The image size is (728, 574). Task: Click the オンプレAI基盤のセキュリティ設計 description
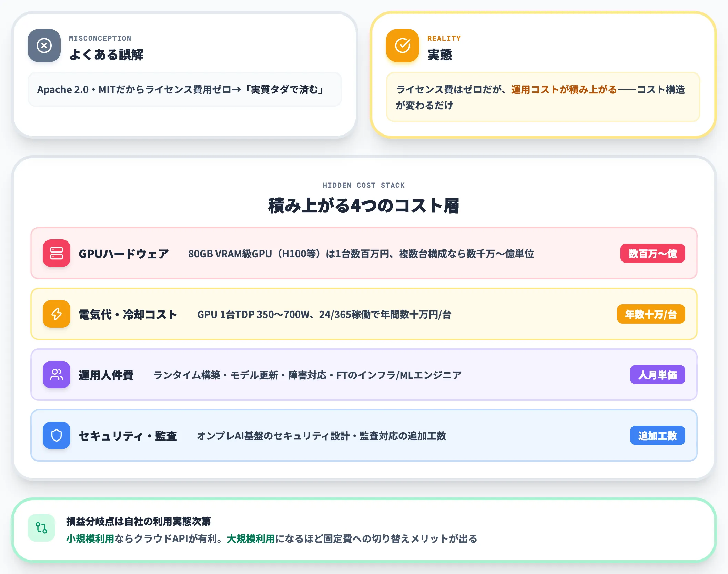322,436
